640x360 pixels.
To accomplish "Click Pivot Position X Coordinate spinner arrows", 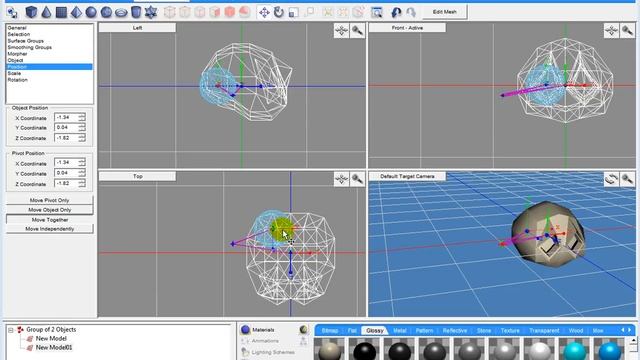I will [82, 163].
